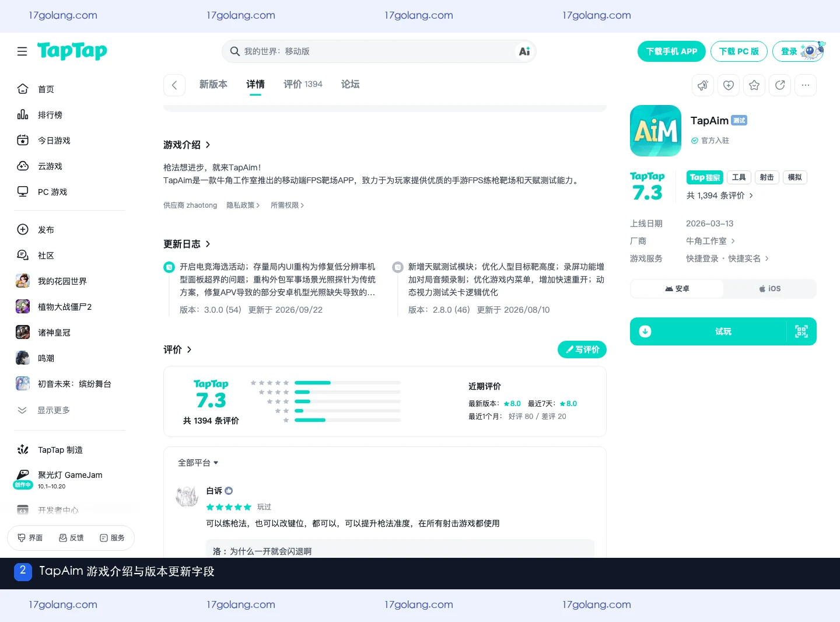Select the iOS platform toggle
The height and width of the screenshot is (622, 840).
point(769,289)
